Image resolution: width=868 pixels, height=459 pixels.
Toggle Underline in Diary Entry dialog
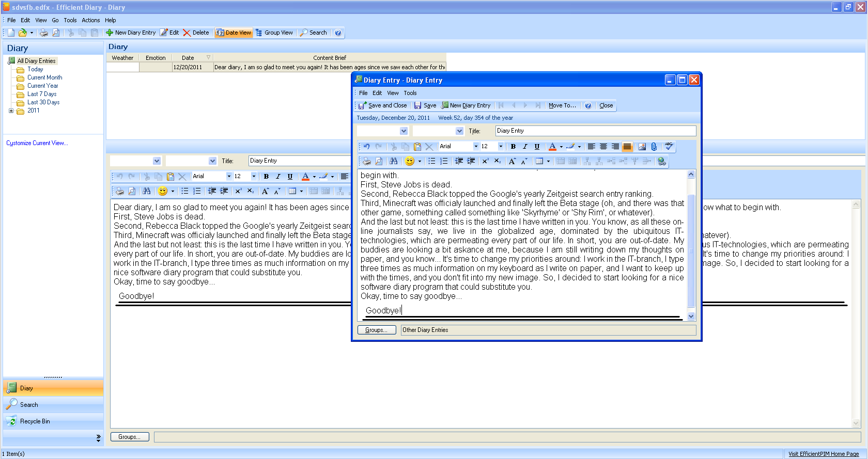click(537, 147)
